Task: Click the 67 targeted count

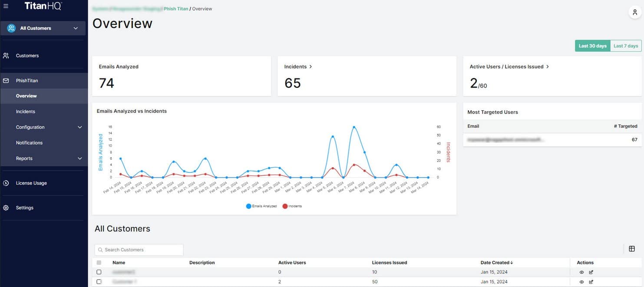Action: point(634,140)
